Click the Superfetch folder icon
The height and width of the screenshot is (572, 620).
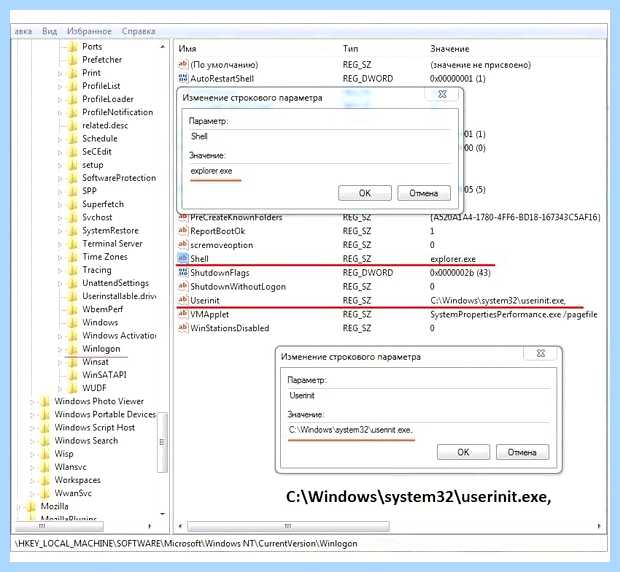[72, 204]
